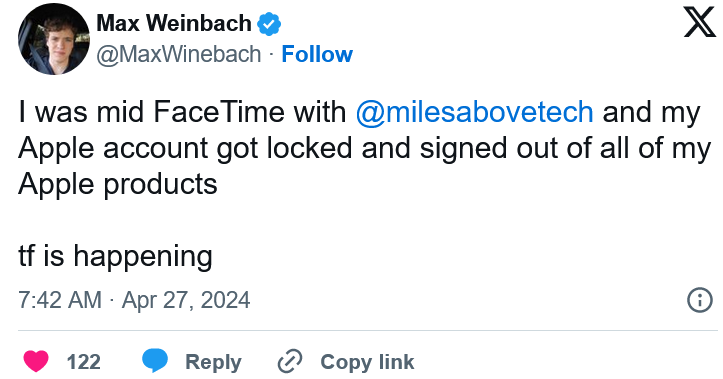Screen dimensions: 723x379
Task: Click the blue verified badge
Action: (269, 24)
